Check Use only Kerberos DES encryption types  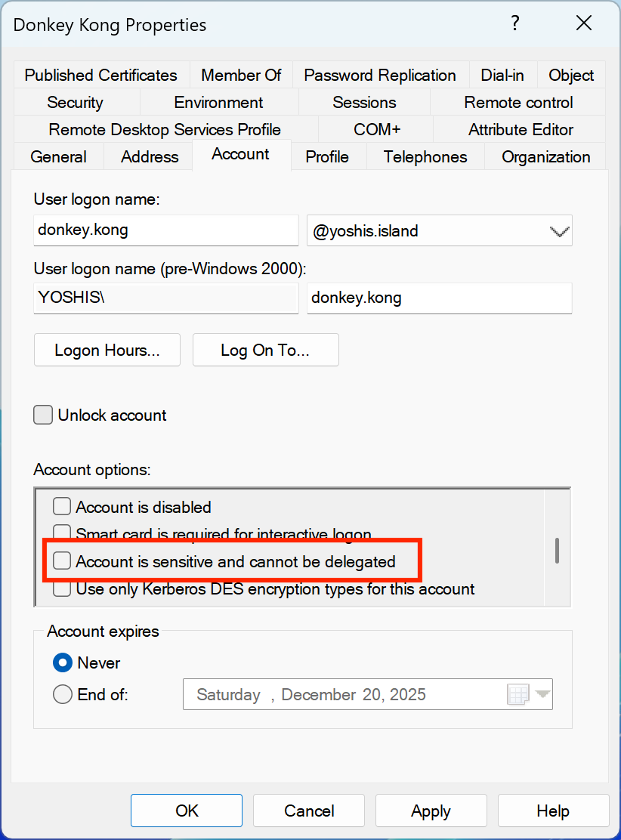(x=62, y=588)
